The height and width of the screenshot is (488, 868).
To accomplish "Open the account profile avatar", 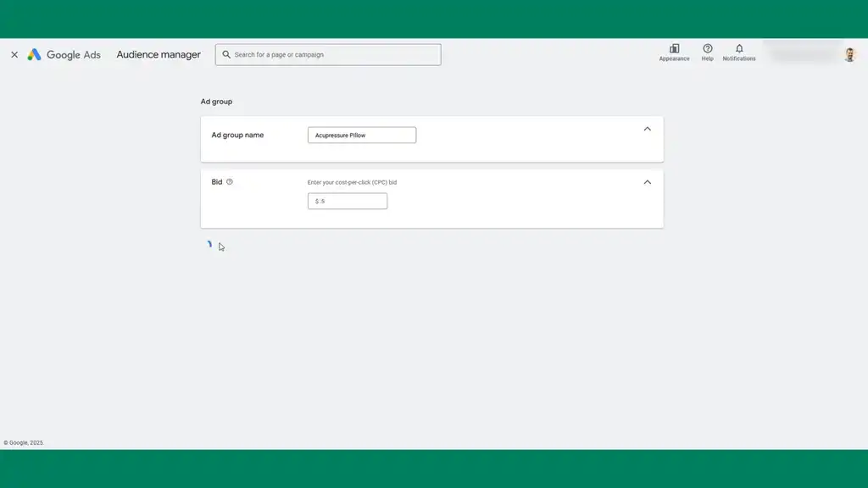I will pyautogui.click(x=849, y=54).
